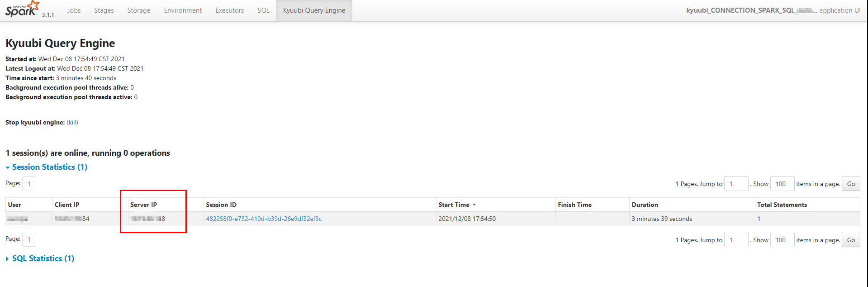Sort table by Session ID column

click(221, 205)
